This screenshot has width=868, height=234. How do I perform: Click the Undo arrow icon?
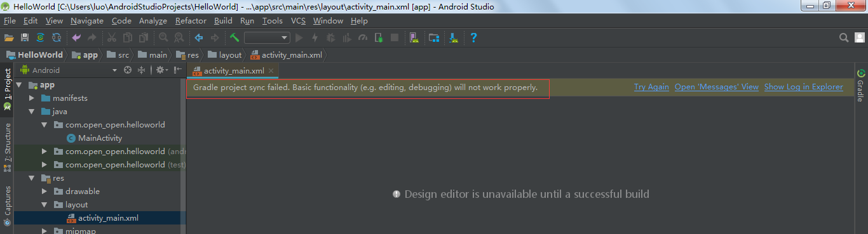point(76,38)
